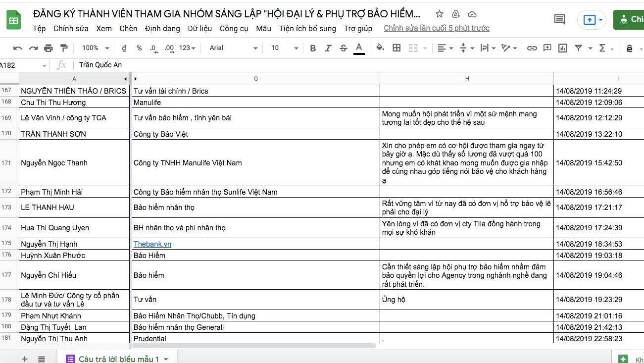The width and height of the screenshot is (644, 363).
Task: Increase decimal places icon
Action: coord(169,48)
